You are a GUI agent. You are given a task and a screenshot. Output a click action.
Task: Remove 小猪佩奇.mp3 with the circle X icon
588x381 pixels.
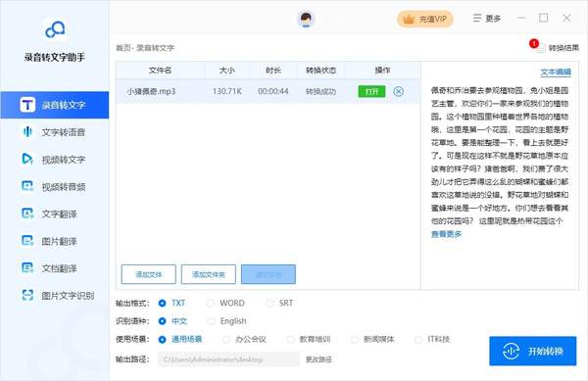click(x=398, y=91)
